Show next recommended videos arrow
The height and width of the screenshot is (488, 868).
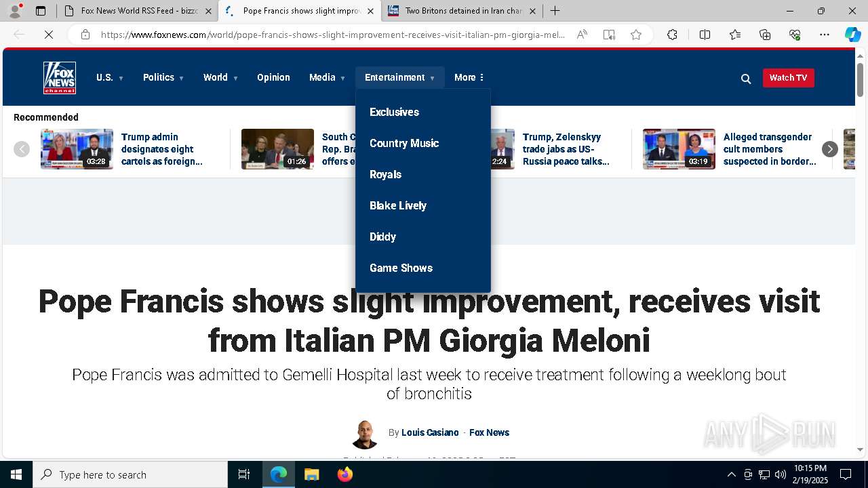pyautogui.click(x=830, y=149)
